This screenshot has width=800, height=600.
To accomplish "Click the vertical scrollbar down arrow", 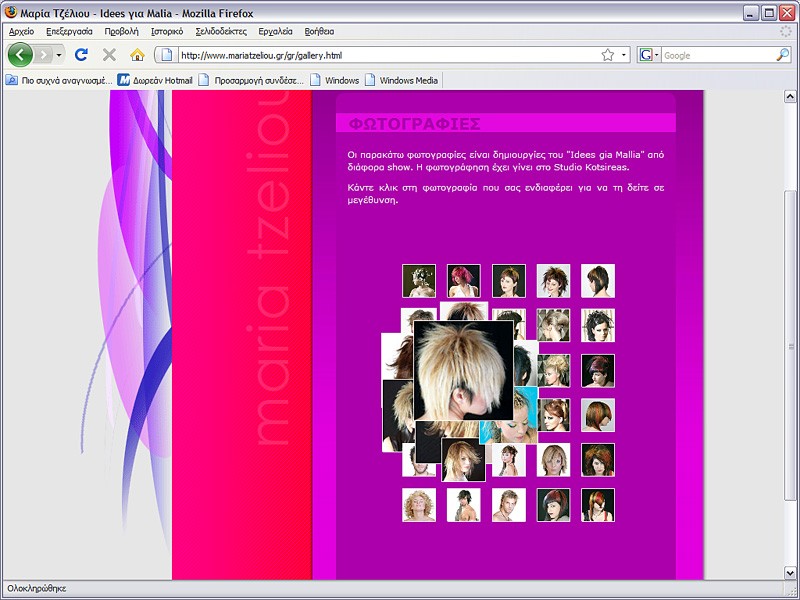I will pyautogui.click(x=790, y=573).
